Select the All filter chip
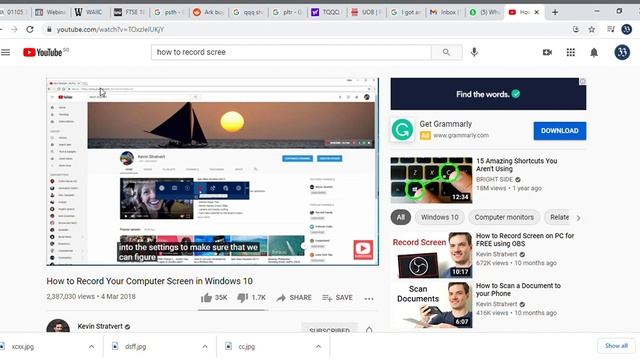The image size is (640, 360). (400, 217)
